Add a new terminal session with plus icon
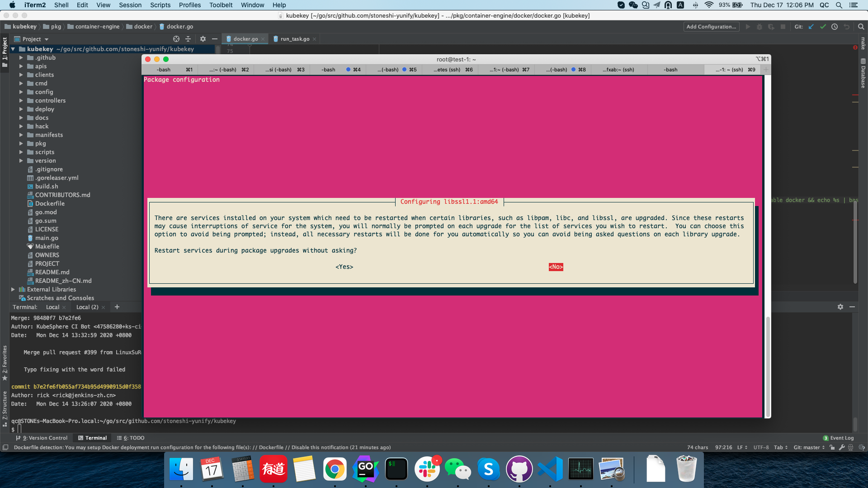The width and height of the screenshot is (868, 488). point(117,307)
